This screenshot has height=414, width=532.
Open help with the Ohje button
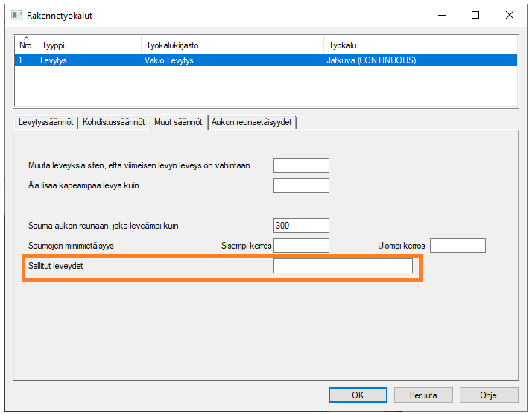(489, 395)
